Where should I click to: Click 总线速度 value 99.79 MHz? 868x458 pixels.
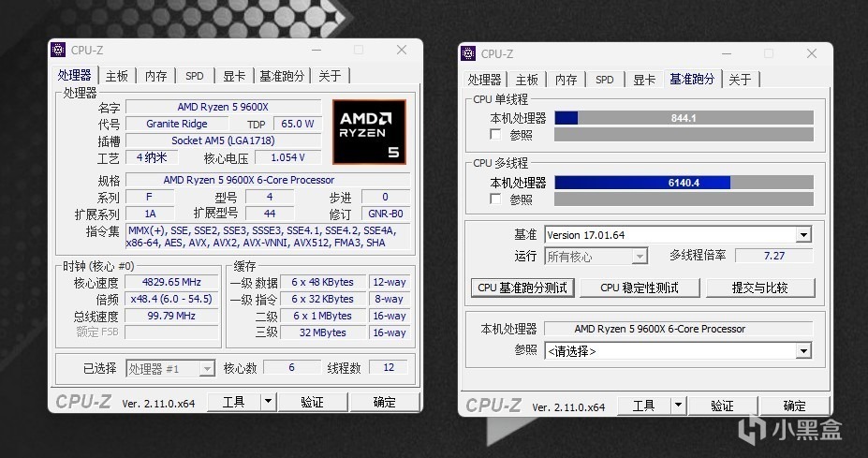(x=171, y=316)
